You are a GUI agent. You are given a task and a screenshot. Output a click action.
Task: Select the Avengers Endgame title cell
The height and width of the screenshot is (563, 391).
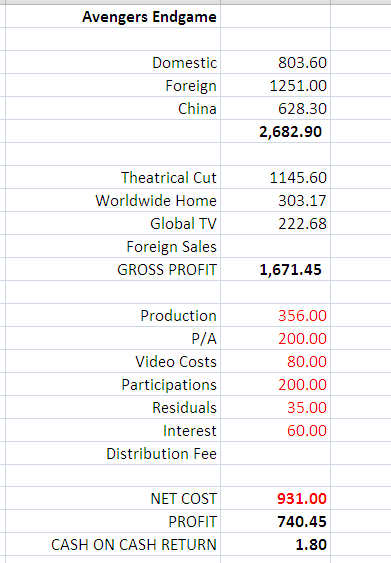[113, 17]
